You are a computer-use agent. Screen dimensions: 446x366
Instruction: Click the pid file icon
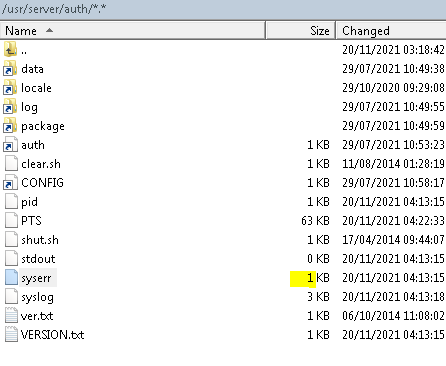(x=11, y=201)
